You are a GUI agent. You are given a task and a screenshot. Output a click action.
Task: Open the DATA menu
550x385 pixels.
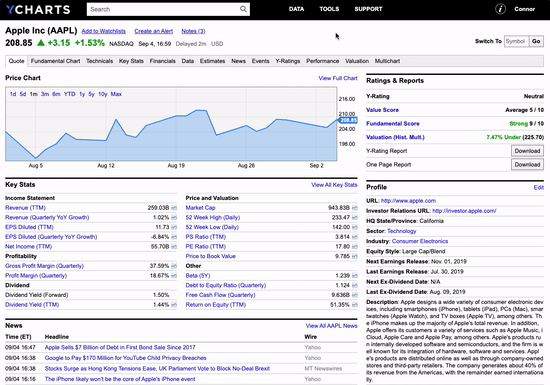[296, 9]
